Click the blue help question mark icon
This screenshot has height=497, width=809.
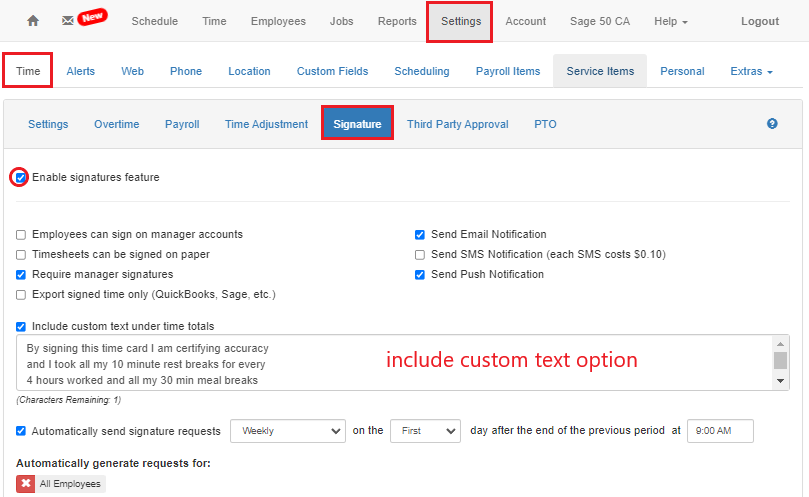(x=772, y=124)
